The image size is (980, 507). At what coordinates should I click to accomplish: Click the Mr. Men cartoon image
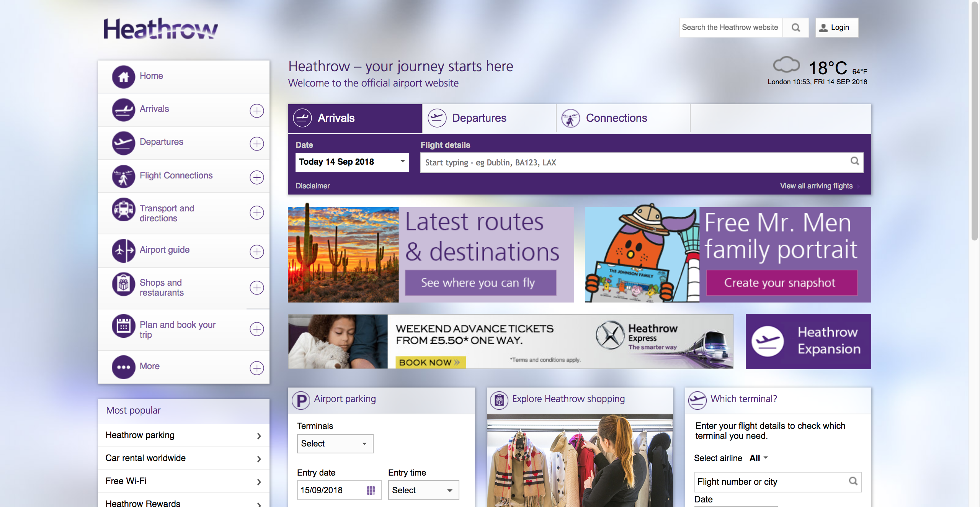[x=642, y=253]
